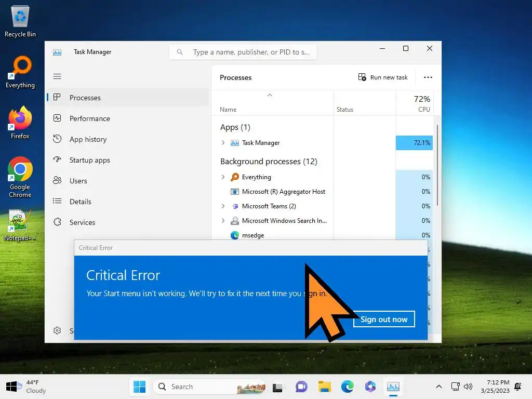Launch the Everything desktop shortcut

pyautogui.click(x=20, y=72)
